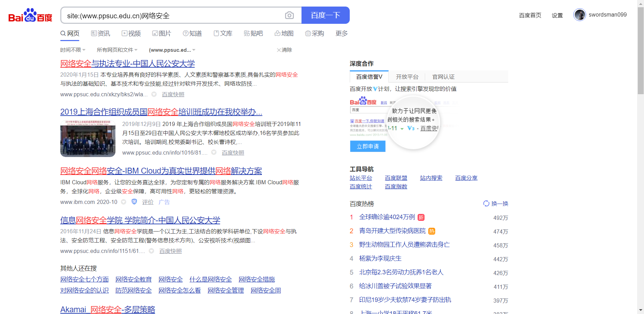This screenshot has width=644, height=314.
Task: Switch to the 地图 map tab
Action: [x=284, y=33]
